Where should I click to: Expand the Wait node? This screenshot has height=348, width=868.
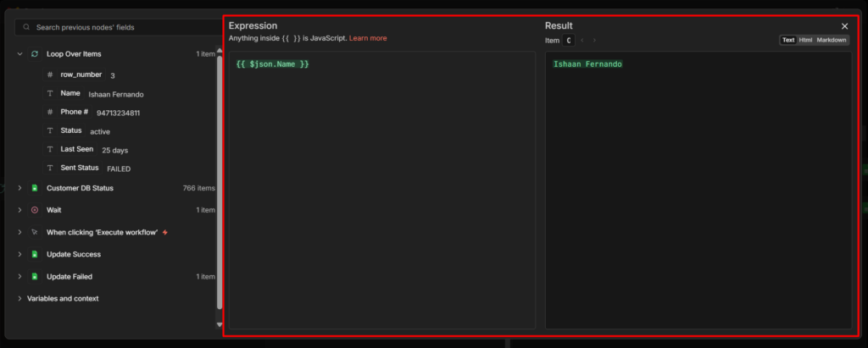tap(20, 210)
